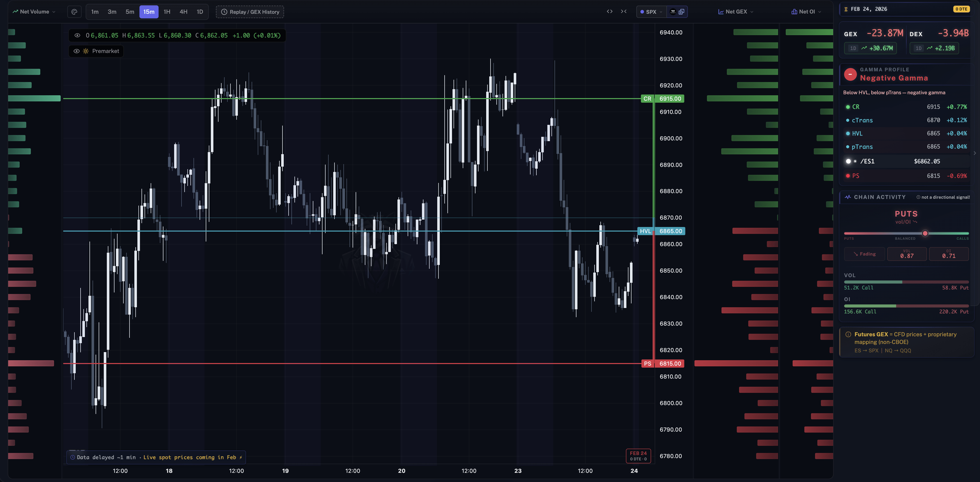The image size is (980, 482).
Task: Open the chart theme palette icon
Action: tap(74, 12)
